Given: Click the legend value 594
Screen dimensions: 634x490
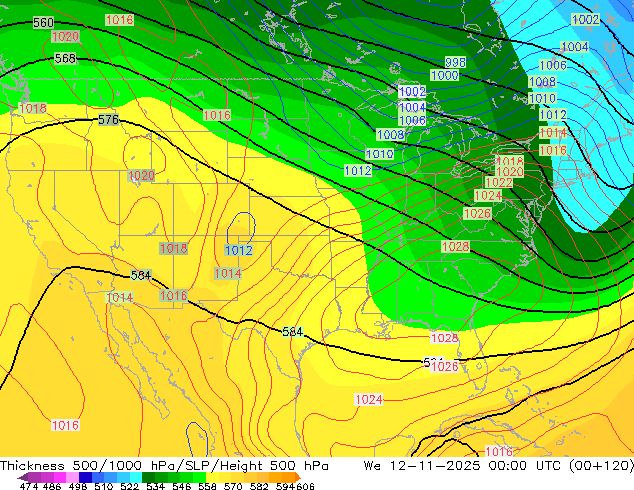Looking at the screenshot, I should pyautogui.click(x=285, y=486).
